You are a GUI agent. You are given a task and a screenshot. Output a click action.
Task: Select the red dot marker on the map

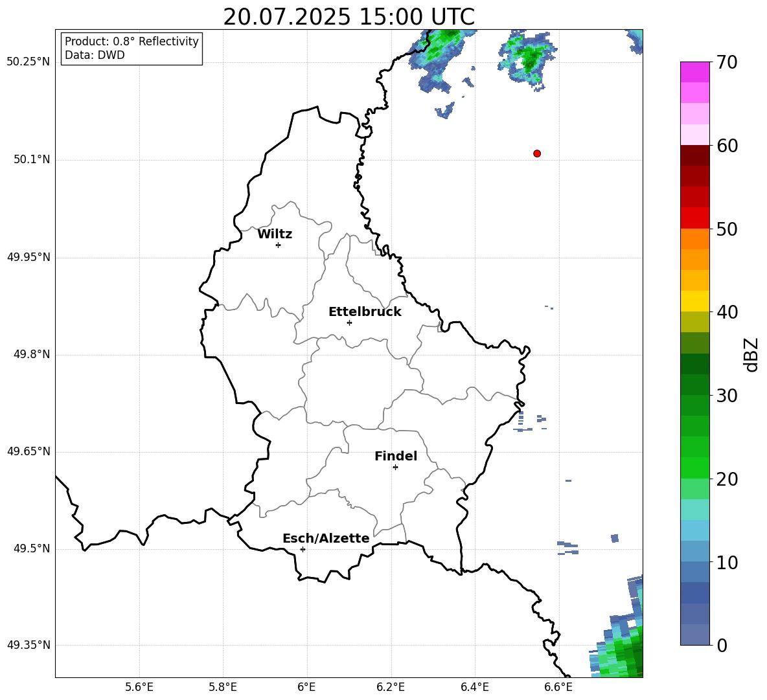tap(537, 153)
